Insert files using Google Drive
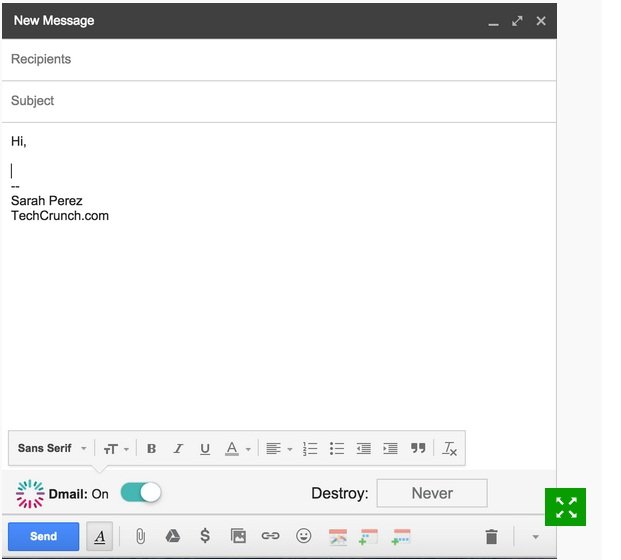 point(172,536)
